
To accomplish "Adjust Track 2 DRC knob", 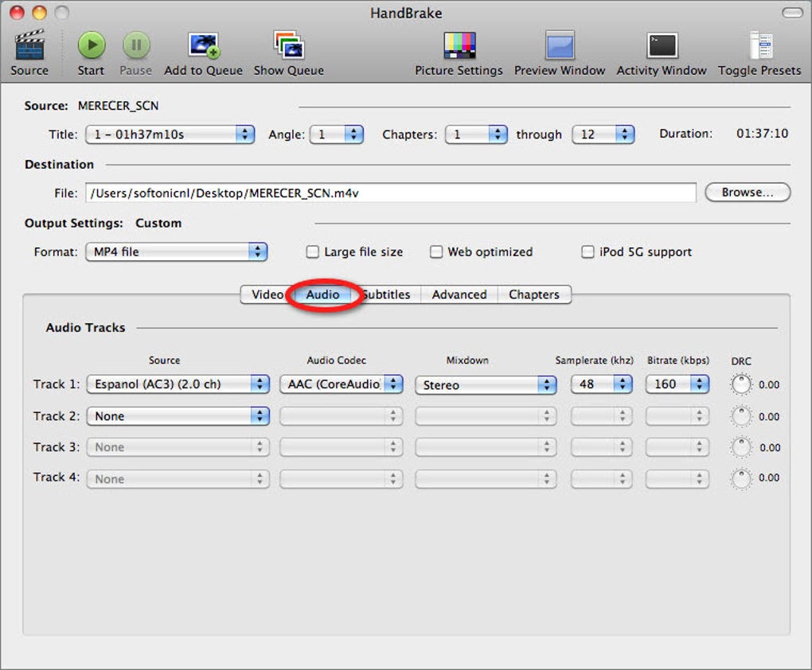I will point(741,416).
